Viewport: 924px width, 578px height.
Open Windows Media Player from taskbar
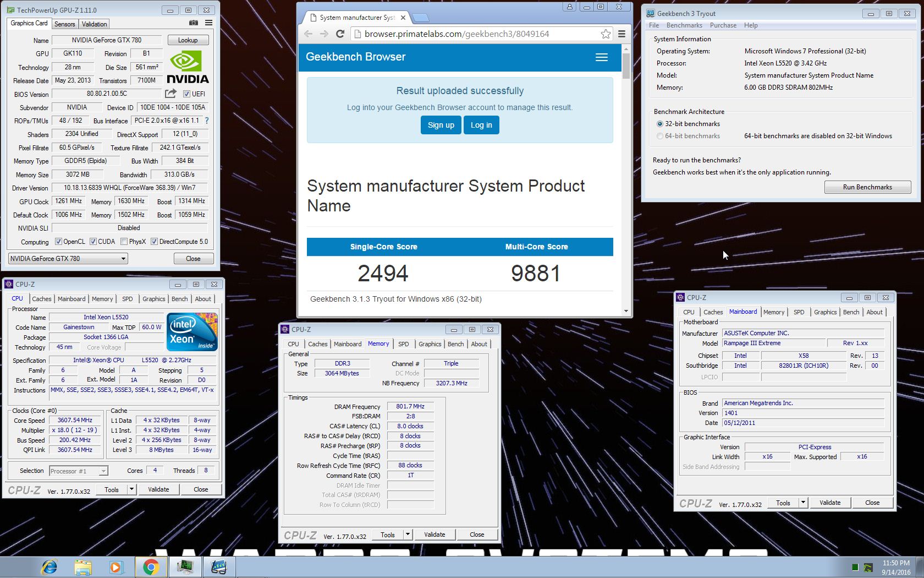116,567
